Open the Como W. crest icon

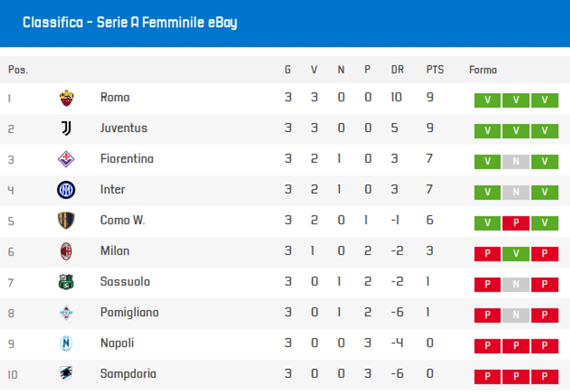coord(66,221)
